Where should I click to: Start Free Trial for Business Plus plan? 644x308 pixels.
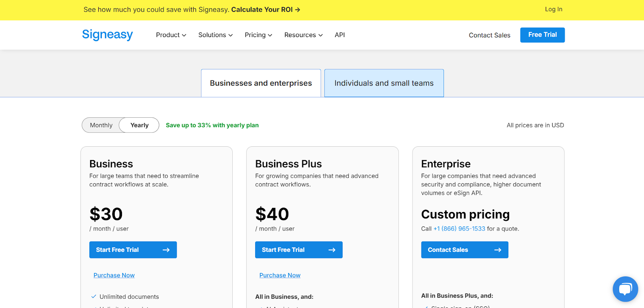click(299, 250)
